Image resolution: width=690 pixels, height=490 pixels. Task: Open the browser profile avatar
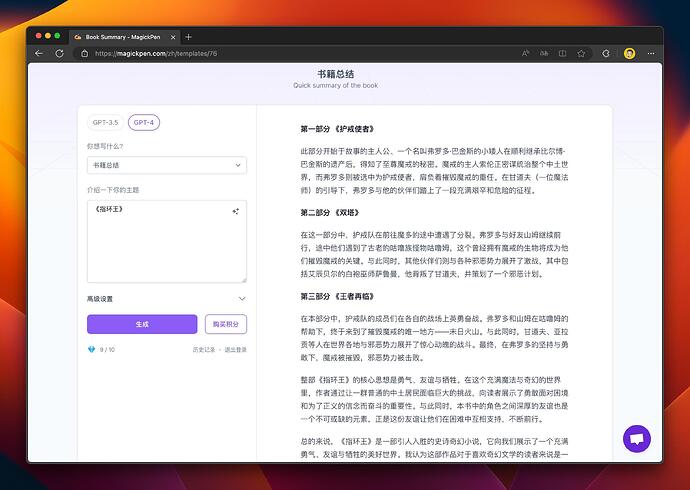(630, 53)
